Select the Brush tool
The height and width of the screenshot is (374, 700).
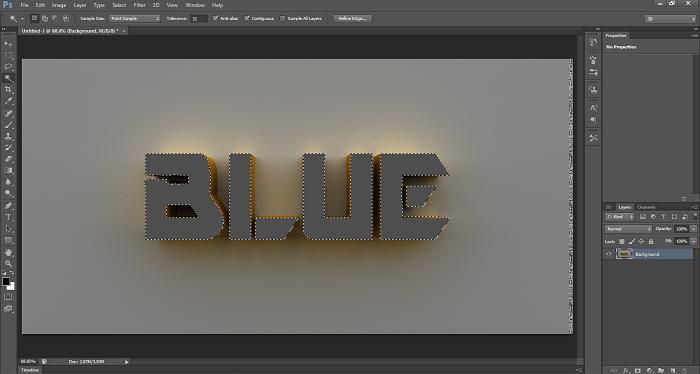pyautogui.click(x=8, y=125)
